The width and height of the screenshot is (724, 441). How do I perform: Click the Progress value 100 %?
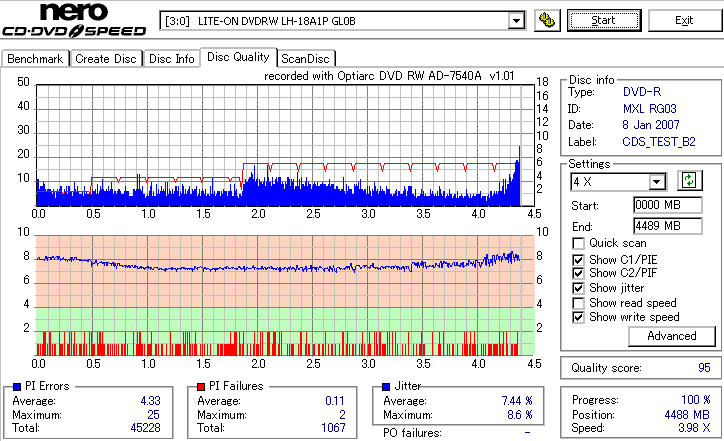(x=696, y=400)
